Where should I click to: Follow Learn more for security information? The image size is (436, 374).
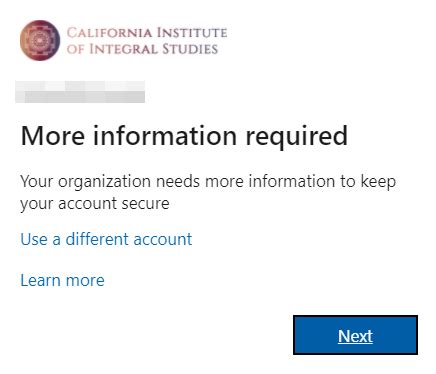pyautogui.click(x=62, y=280)
